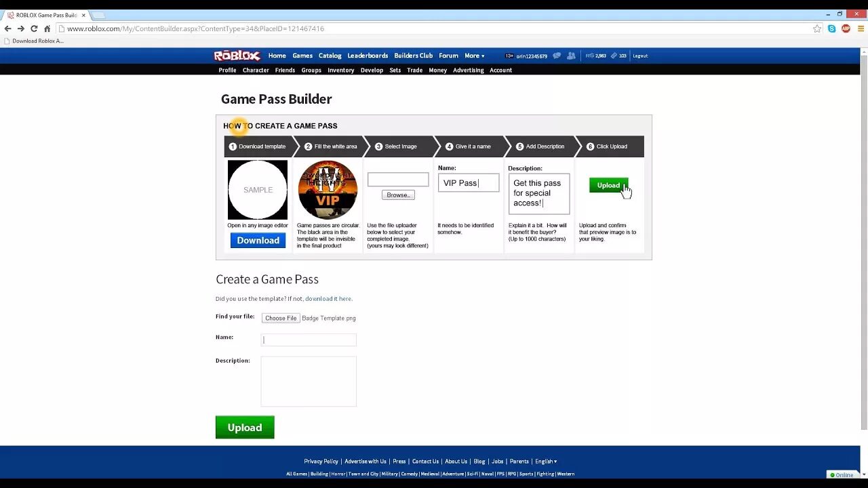Image resolution: width=868 pixels, height=488 pixels.
Task: Open a new browser tab
Action: click(98, 15)
